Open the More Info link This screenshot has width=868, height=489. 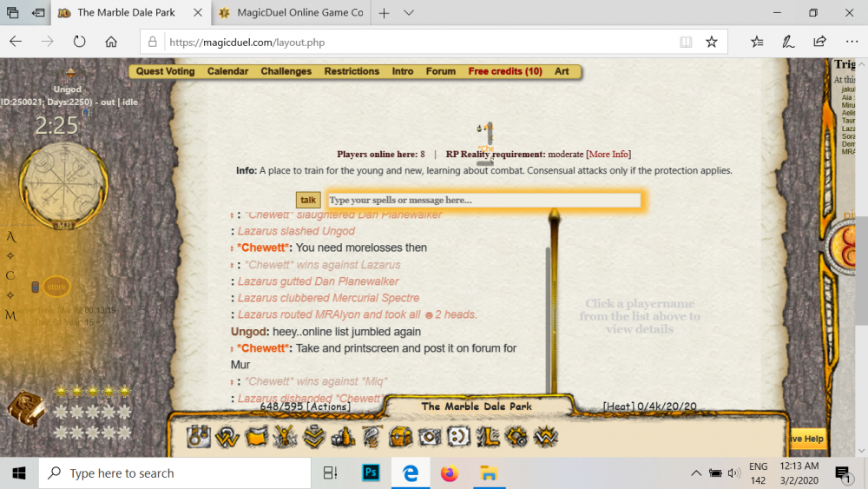tap(608, 154)
